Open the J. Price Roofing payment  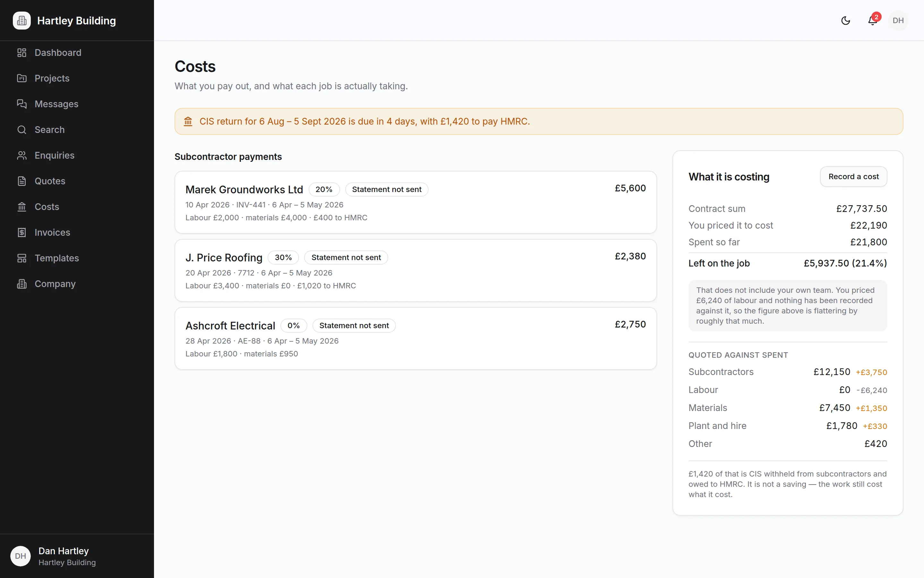pos(415,270)
